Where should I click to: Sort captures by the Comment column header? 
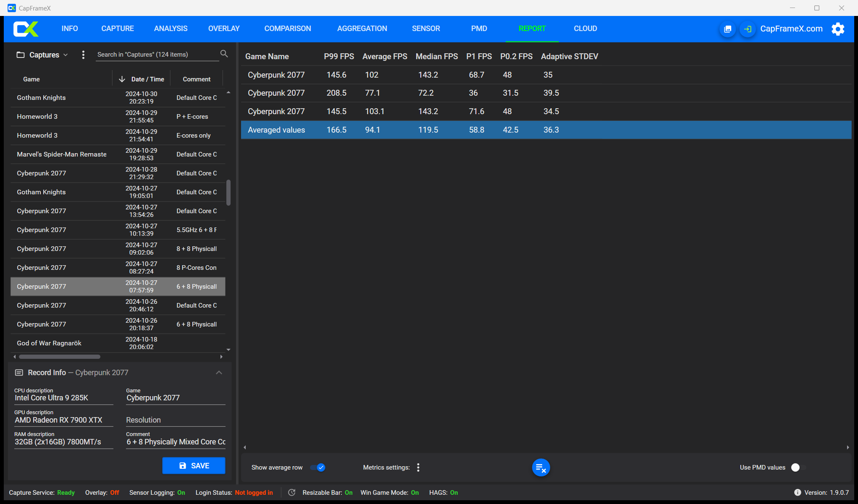[197, 79]
